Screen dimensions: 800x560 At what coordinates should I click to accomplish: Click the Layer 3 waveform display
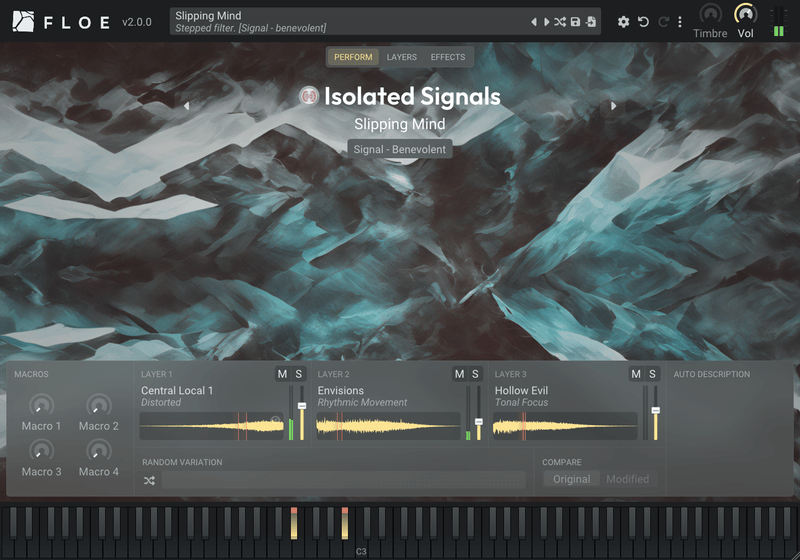pyautogui.click(x=565, y=426)
